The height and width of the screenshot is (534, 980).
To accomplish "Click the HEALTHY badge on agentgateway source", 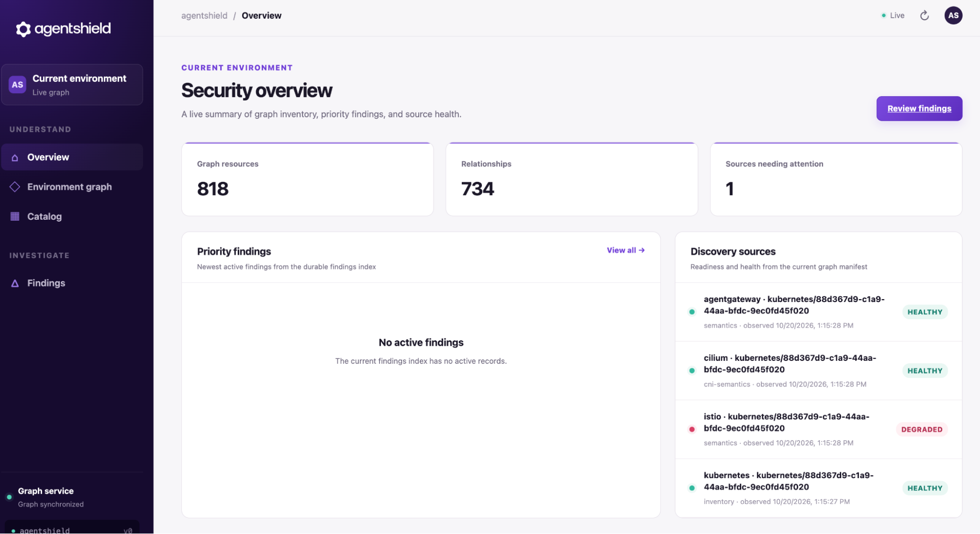I will (925, 312).
